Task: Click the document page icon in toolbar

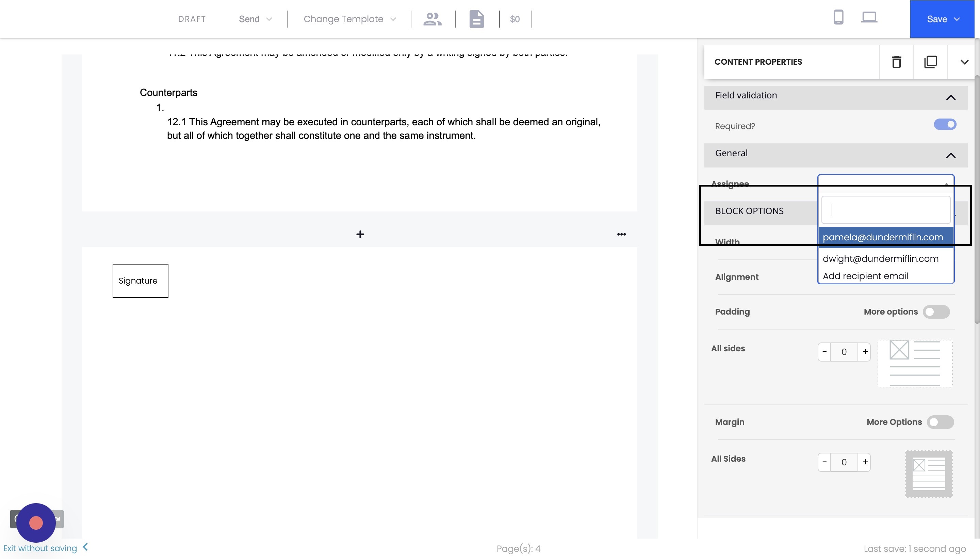Action: (x=476, y=19)
